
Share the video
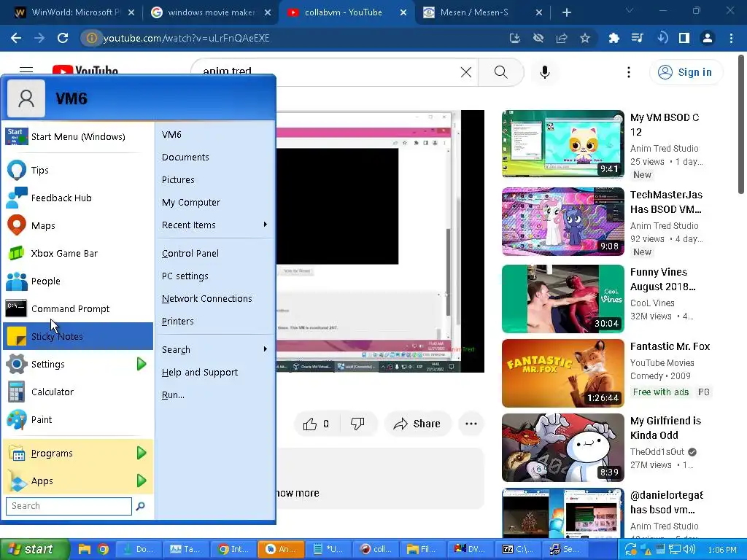pos(417,424)
